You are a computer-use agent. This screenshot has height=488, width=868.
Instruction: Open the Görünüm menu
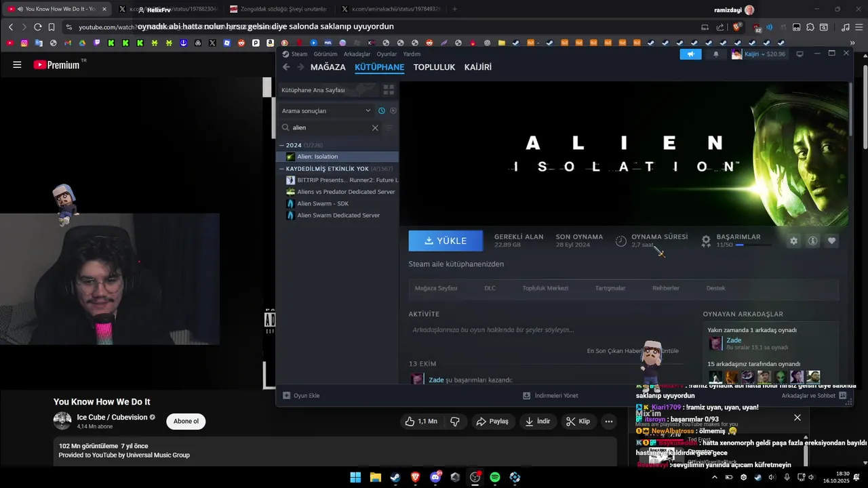click(x=325, y=54)
